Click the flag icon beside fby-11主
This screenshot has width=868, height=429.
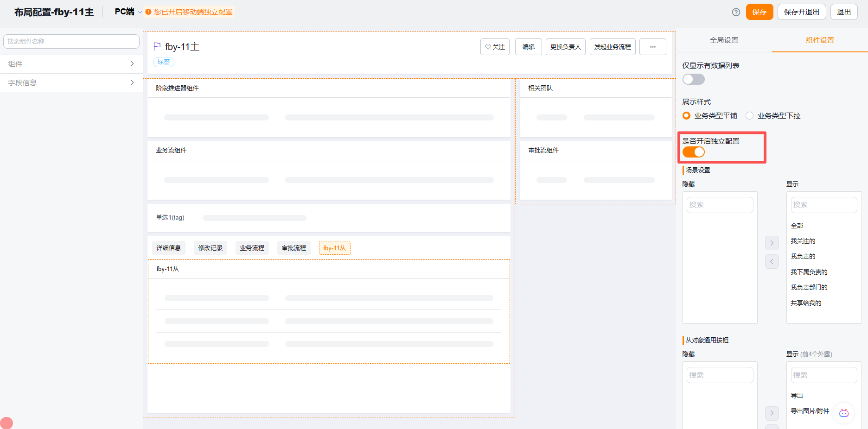[157, 46]
